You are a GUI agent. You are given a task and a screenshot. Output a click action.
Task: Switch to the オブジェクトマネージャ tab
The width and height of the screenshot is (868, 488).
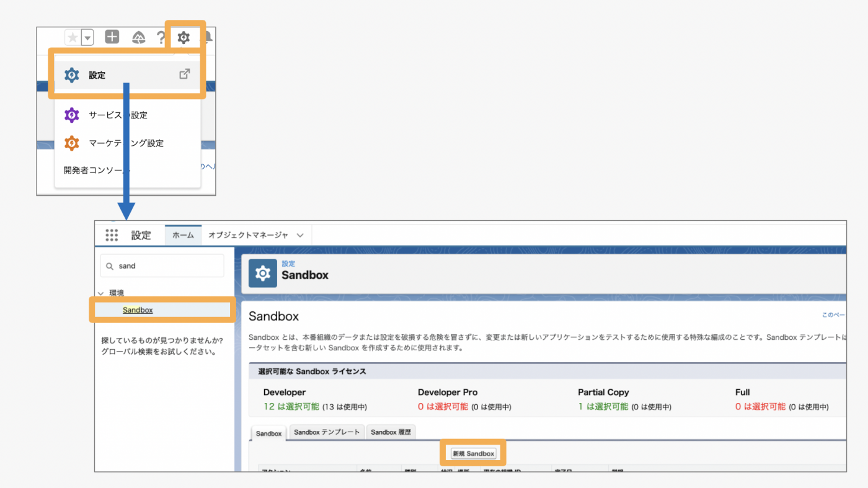[248, 236]
